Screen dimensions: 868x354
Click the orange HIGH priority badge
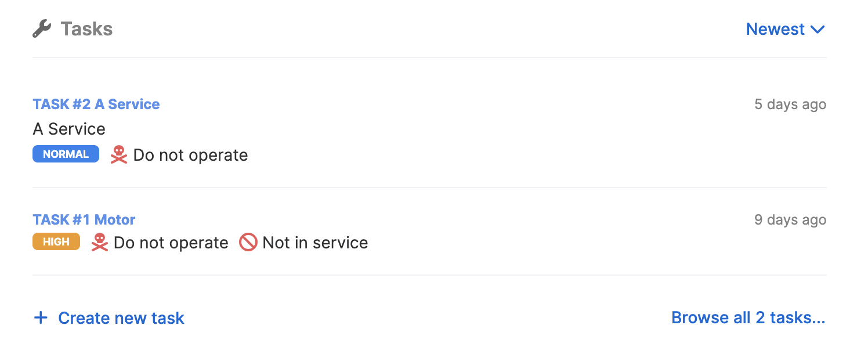56,242
